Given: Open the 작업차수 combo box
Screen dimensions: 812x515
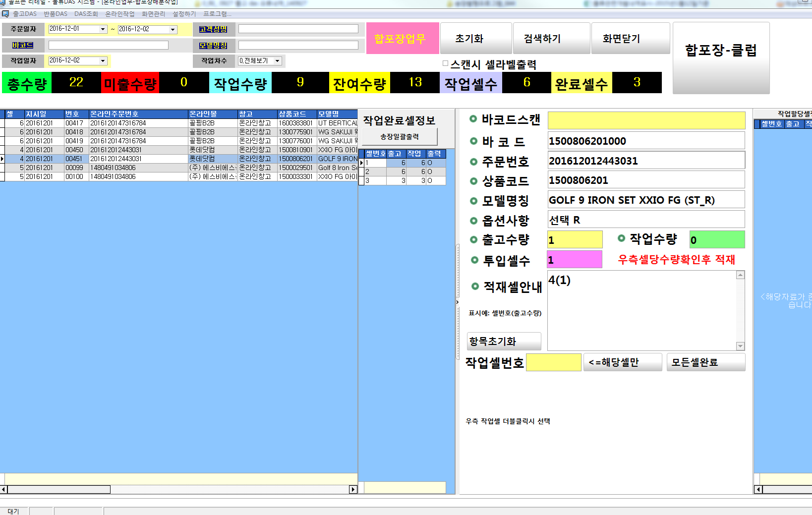Looking at the screenshot, I should coord(277,61).
